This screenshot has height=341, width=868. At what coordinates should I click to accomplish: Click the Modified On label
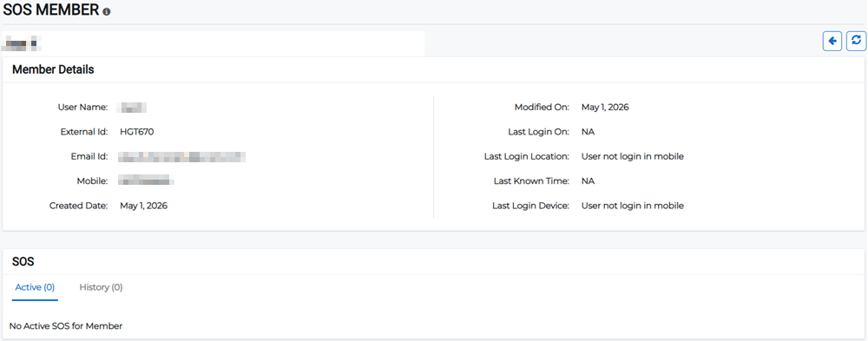pos(542,108)
